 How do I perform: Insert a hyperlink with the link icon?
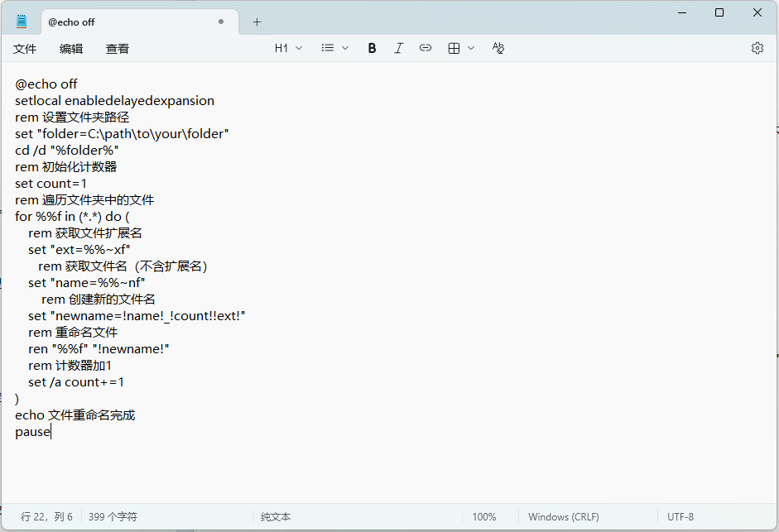click(426, 49)
